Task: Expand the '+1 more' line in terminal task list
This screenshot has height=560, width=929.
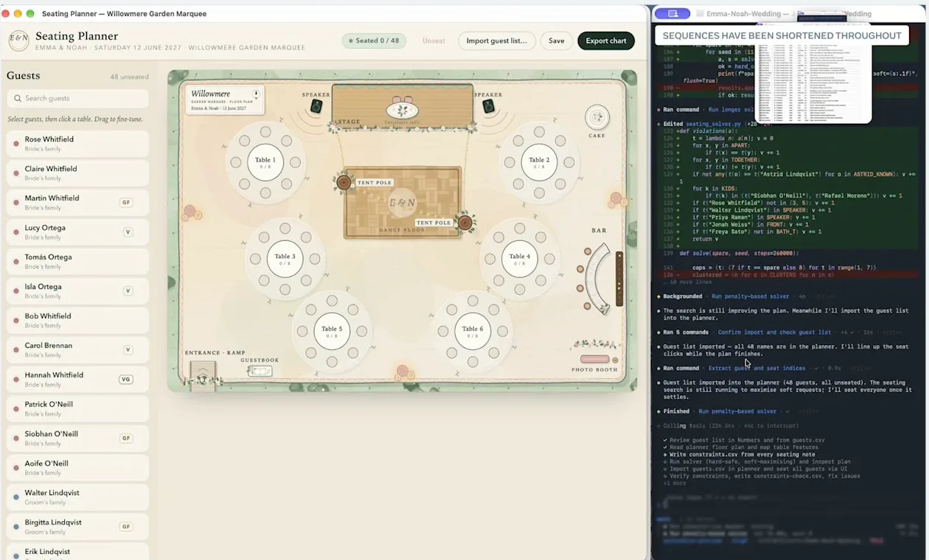Action: coord(675,483)
